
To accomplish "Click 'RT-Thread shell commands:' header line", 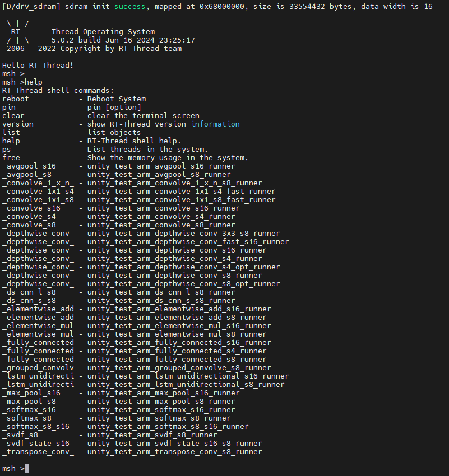I will tap(58, 91).
